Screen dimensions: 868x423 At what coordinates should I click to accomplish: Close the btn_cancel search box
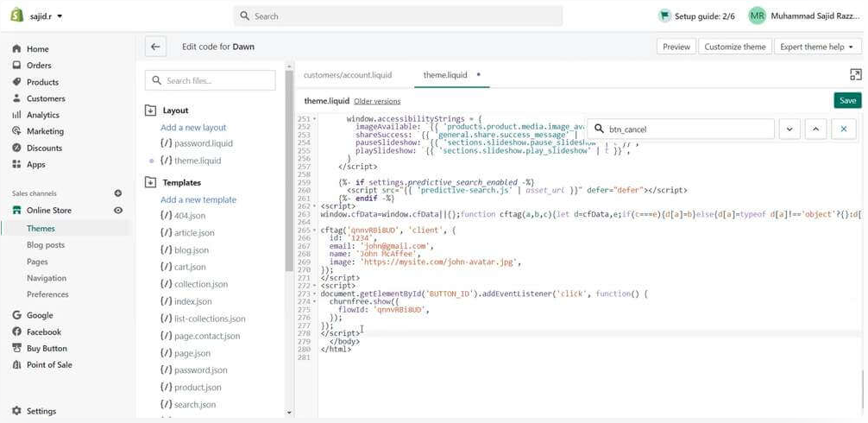[x=843, y=129]
